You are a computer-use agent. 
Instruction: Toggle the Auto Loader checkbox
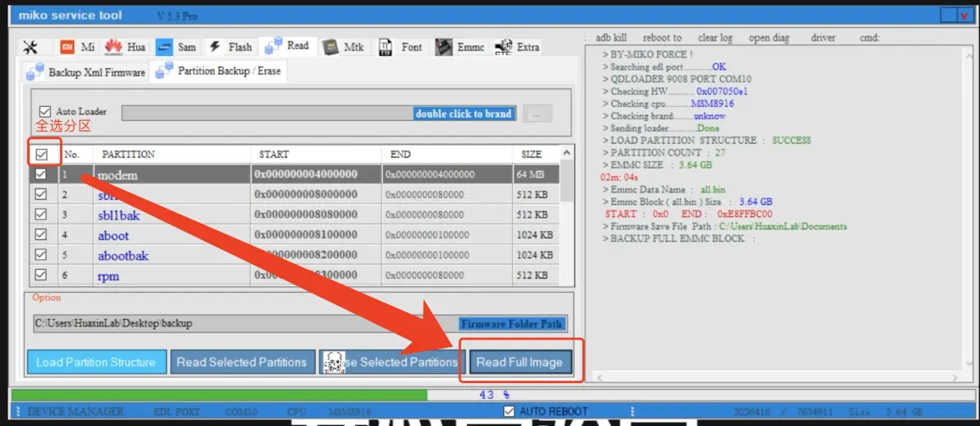(45, 112)
